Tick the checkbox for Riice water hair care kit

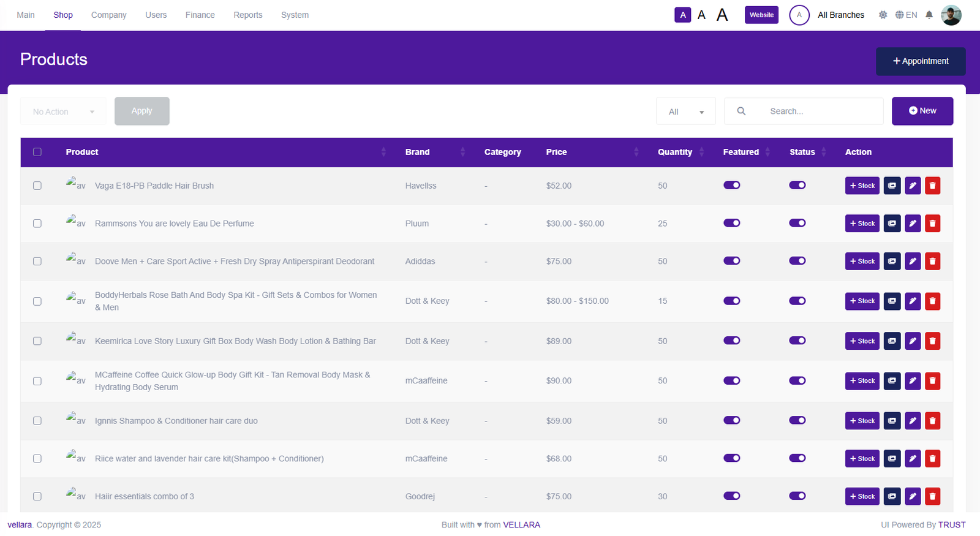click(x=37, y=459)
